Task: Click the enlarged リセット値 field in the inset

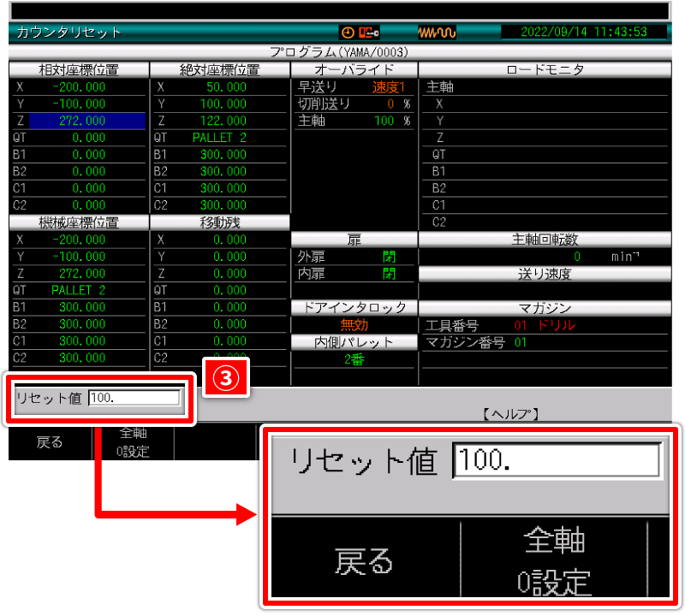Action: [x=557, y=462]
